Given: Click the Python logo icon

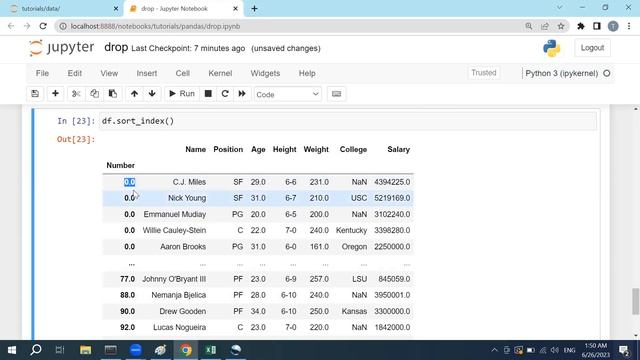Looking at the screenshot, I should point(551,48).
